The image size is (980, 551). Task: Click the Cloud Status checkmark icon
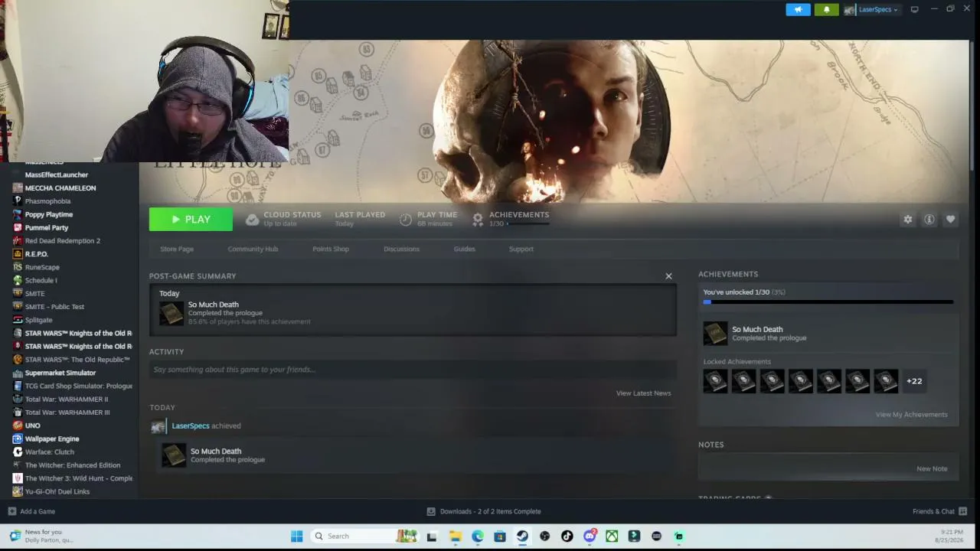[x=252, y=220]
